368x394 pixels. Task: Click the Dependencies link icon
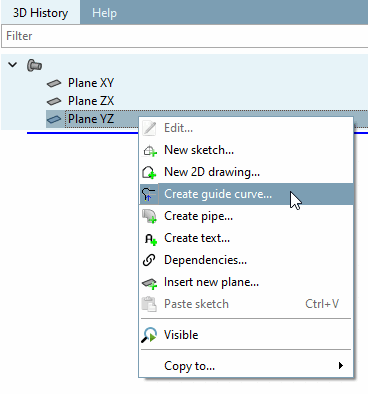tap(149, 260)
